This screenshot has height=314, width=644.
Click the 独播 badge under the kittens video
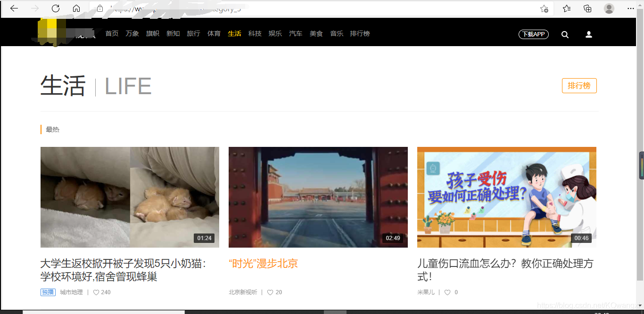[48, 292]
